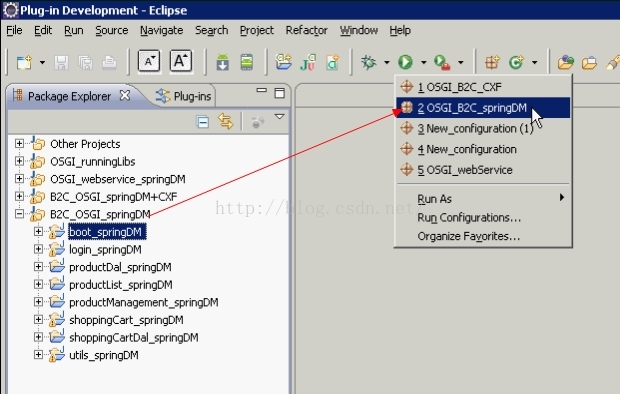Click the Android SDK Manager download icon
This screenshot has height=394, width=620.
[223, 63]
